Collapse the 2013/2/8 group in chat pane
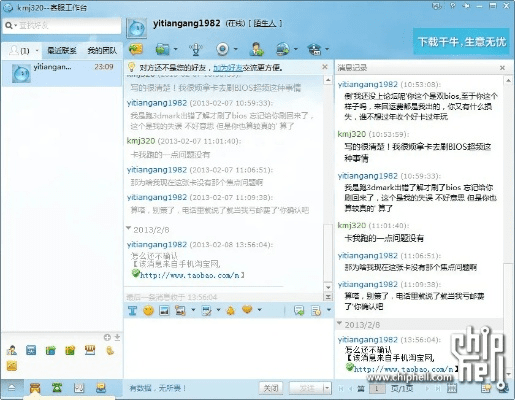Viewport: 515px width, 400px height. point(129,229)
